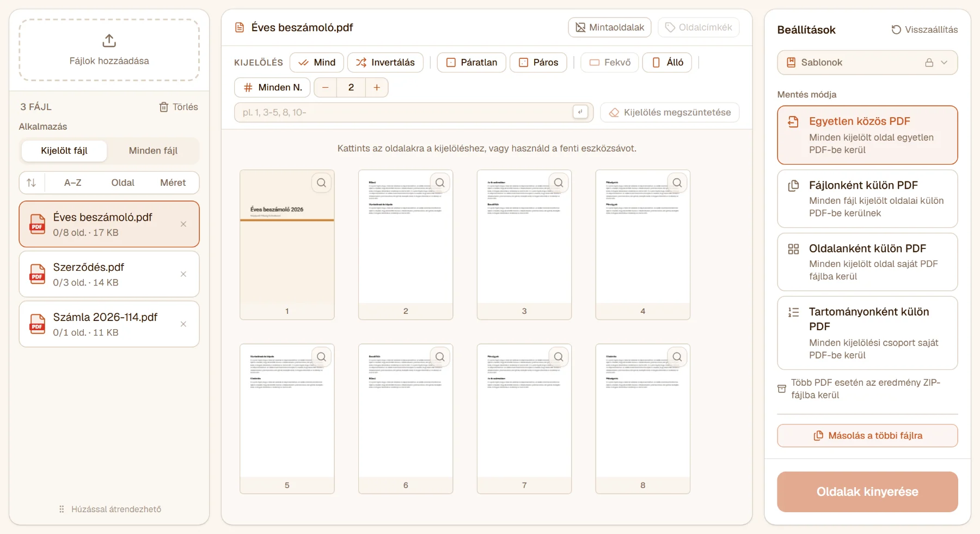
Task: Click Mintaoldalak button
Action: pyautogui.click(x=610, y=27)
